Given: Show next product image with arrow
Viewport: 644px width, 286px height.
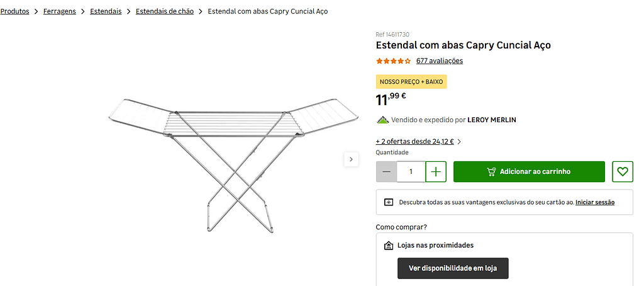Looking at the screenshot, I should coord(351,159).
